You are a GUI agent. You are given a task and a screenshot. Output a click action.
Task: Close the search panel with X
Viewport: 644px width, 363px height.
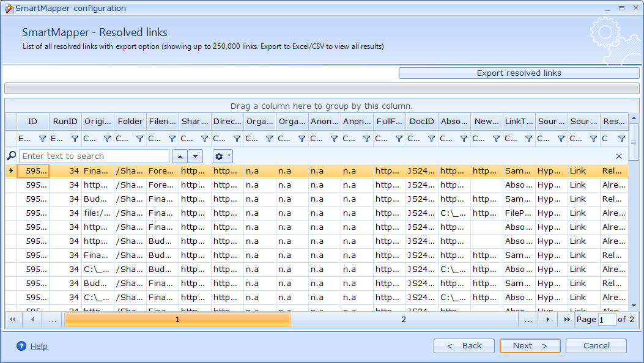click(x=618, y=156)
